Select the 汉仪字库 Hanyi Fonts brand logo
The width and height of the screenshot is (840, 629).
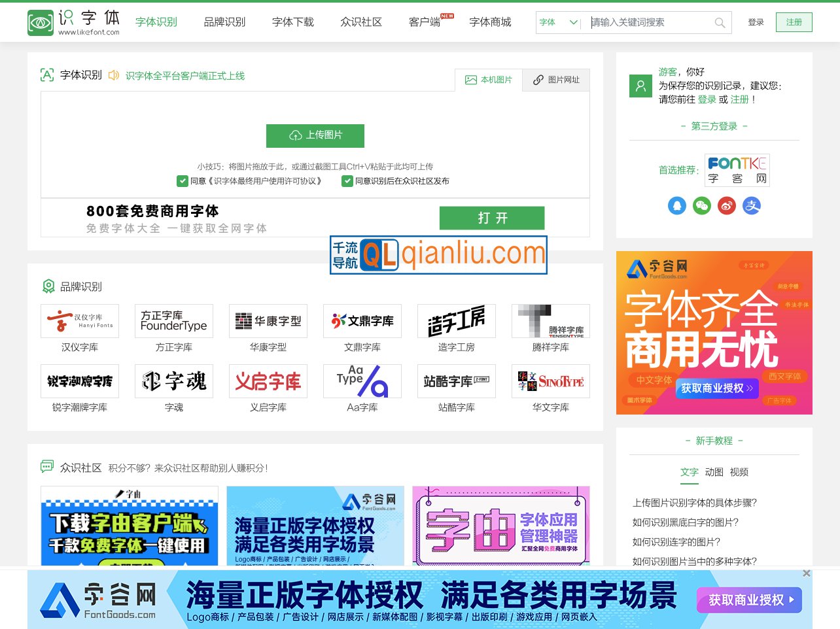click(80, 320)
